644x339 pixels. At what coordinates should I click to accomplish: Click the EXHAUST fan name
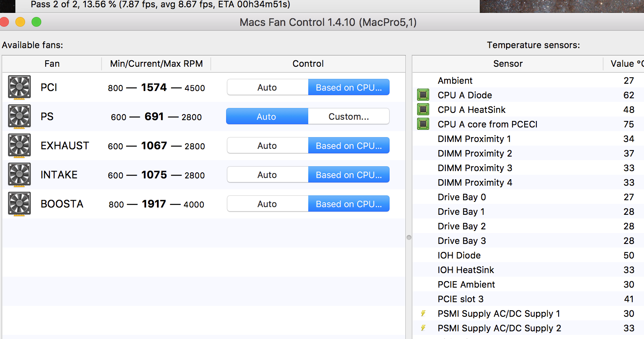(65, 146)
